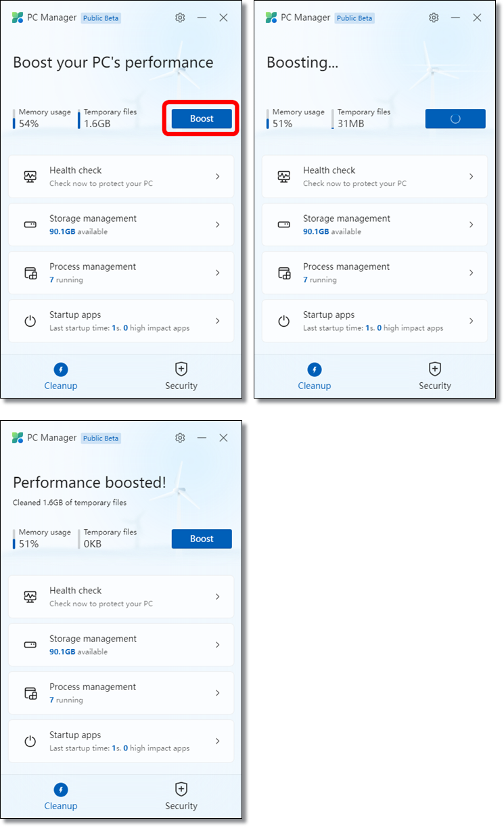504x837 pixels.
Task: Switch to the Security tab
Action: pyautogui.click(x=181, y=377)
